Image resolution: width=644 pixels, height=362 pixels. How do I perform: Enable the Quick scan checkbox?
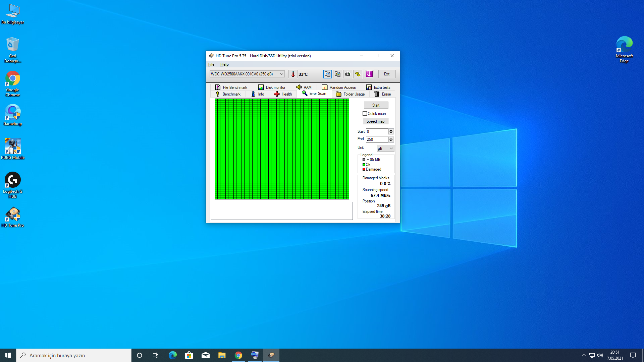coord(365,114)
